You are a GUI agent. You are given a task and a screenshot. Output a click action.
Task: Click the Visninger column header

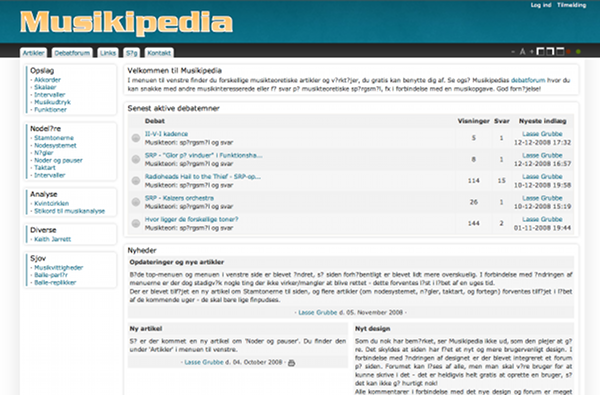point(474,121)
